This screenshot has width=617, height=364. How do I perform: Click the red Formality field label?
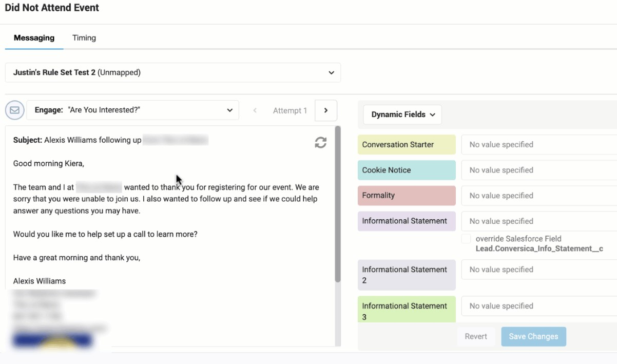[407, 196]
